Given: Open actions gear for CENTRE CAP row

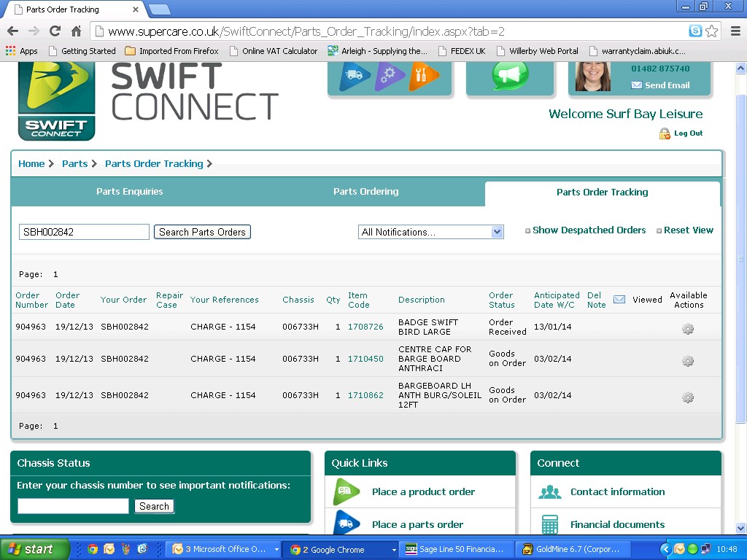Looking at the screenshot, I should click(687, 361).
